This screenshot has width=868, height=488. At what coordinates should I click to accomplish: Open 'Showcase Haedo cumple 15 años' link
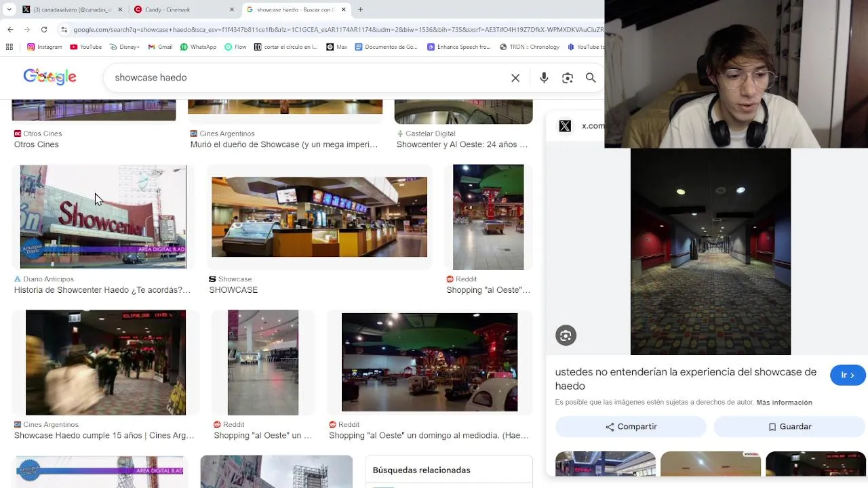(104, 436)
